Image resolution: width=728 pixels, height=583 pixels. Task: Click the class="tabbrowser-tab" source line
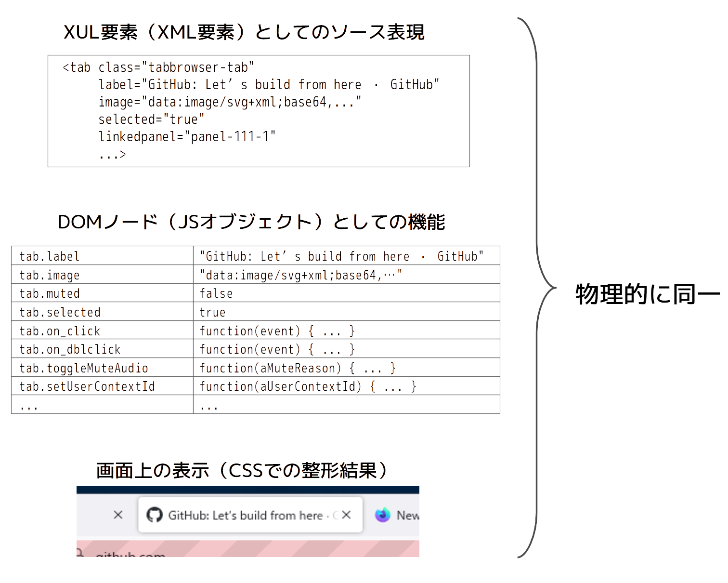pos(158,67)
